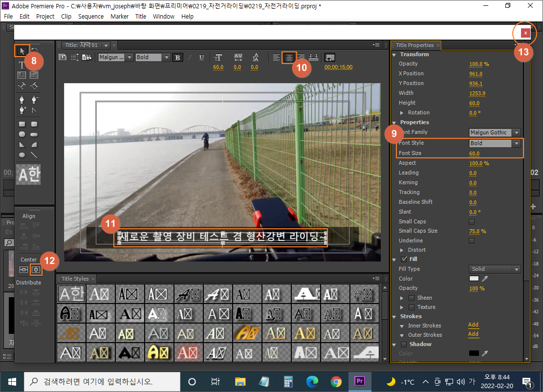The height and width of the screenshot is (392, 543).
Task: Enable the Underline checkbox in Properties
Action: click(x=472, y=240)
